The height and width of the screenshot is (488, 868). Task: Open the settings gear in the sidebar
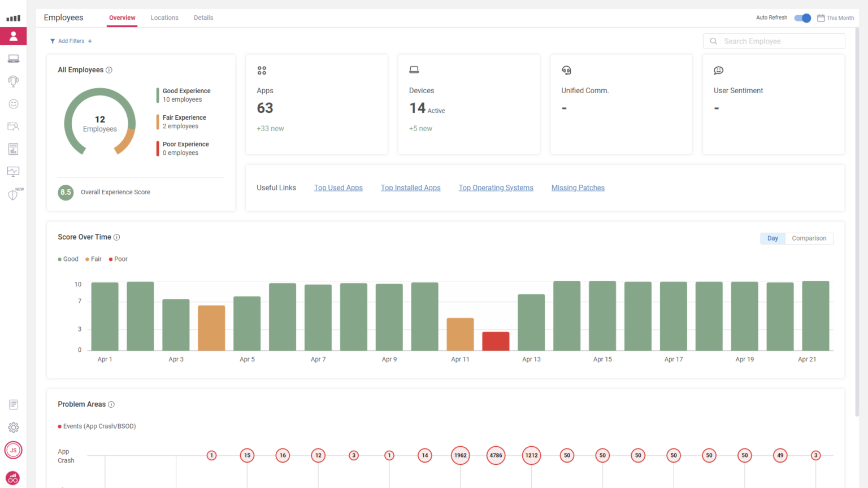tap(13, 427)
